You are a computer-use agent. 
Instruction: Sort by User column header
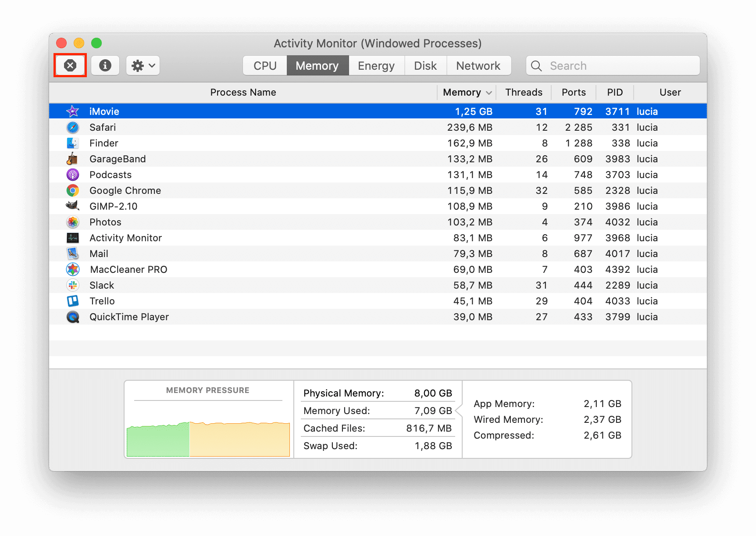pyautogui.click(x=670, y=92)
